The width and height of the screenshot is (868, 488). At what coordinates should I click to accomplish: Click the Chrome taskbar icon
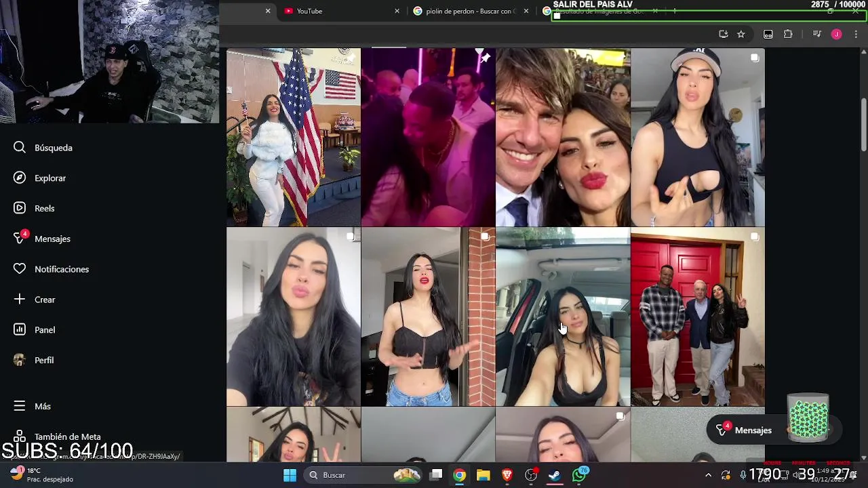(x=460, y=475)
